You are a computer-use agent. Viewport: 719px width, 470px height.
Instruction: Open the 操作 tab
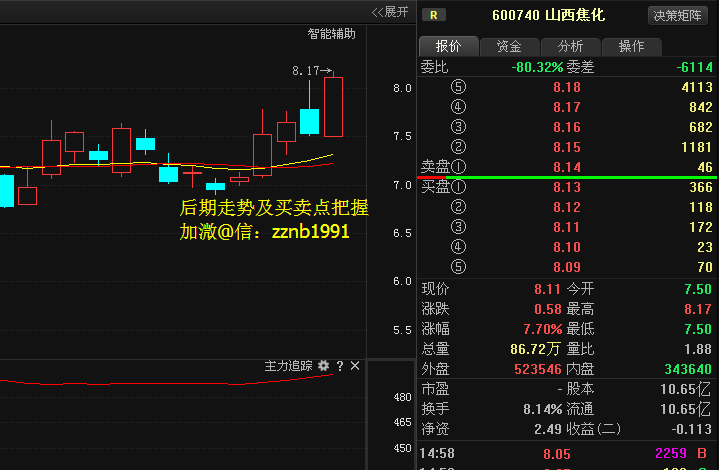point(631,46)
